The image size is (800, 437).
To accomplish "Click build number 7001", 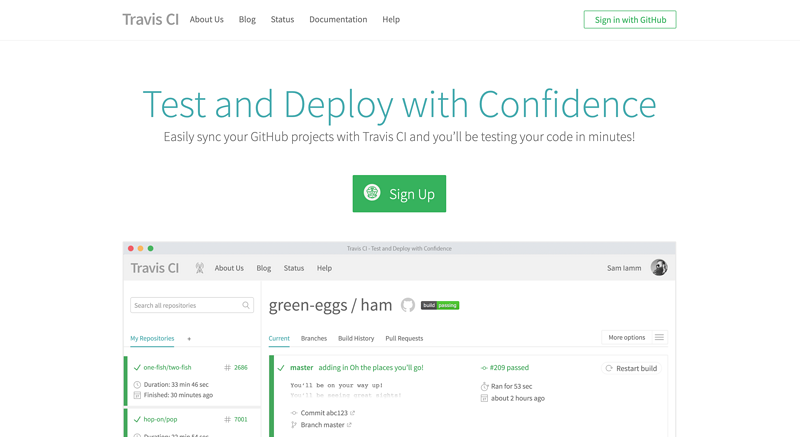I will pyautogui.click(x=241, y=419).
